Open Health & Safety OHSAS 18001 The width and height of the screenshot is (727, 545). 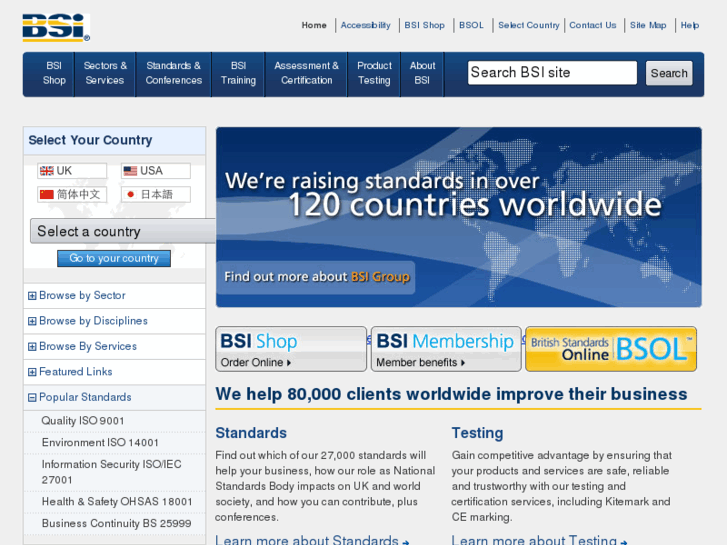(117, 501)
